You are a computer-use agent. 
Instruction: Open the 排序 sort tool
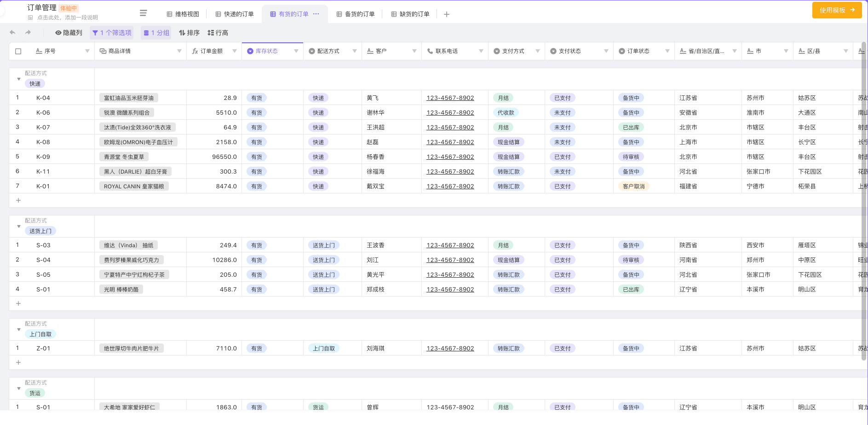click(x=189, y=33)
